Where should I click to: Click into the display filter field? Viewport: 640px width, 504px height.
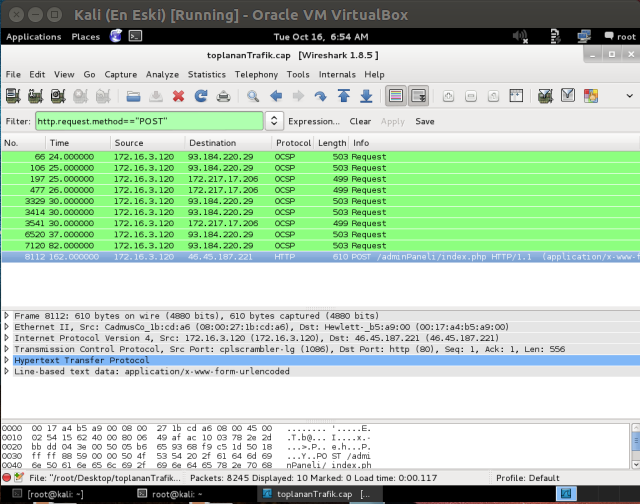tap(149, 121)
